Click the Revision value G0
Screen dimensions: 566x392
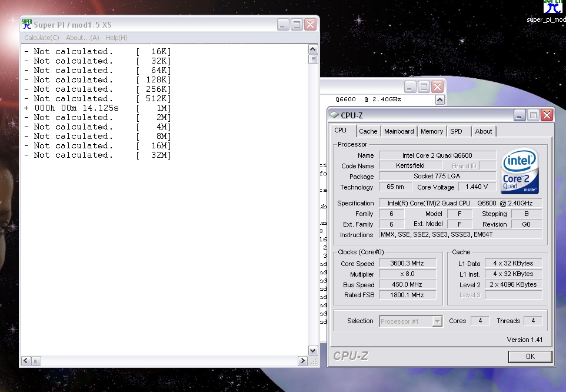pyautogui.click(x=527, y=224)
